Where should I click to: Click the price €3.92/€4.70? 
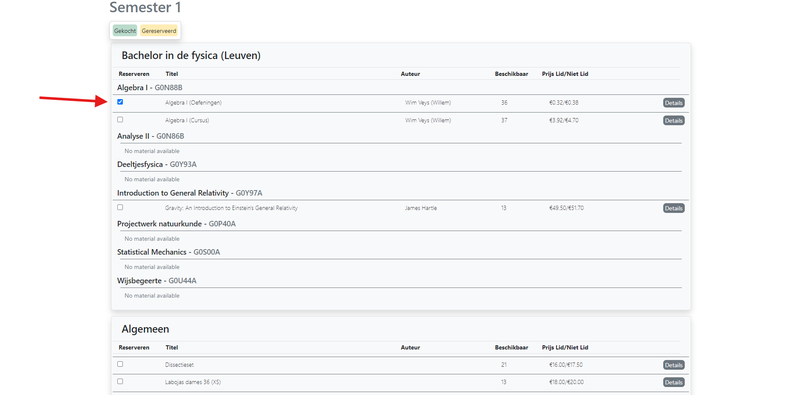coord(564,120)
